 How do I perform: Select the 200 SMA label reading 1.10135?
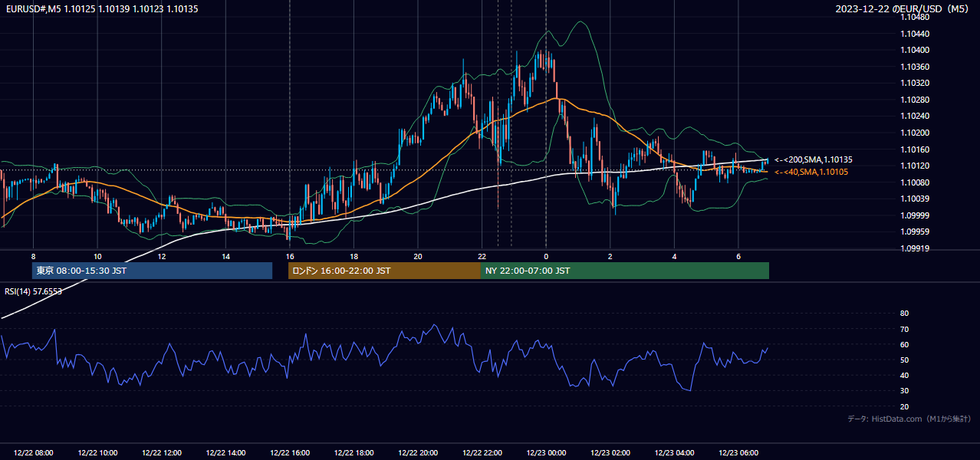coord(813,159)
